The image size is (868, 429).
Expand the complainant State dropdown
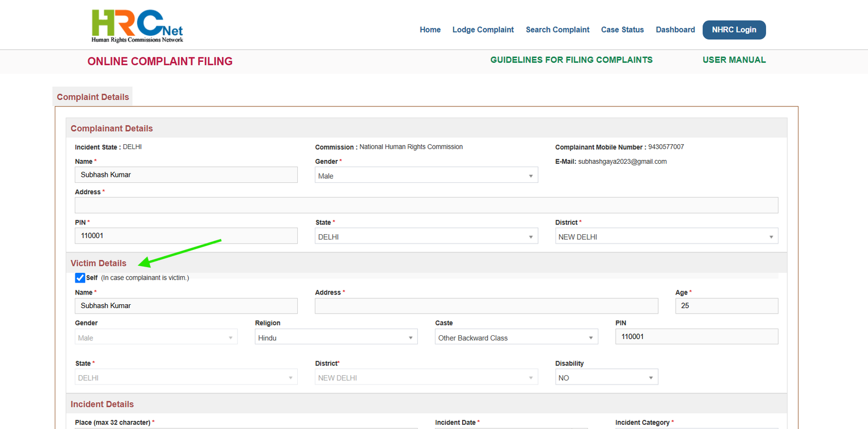426,236
